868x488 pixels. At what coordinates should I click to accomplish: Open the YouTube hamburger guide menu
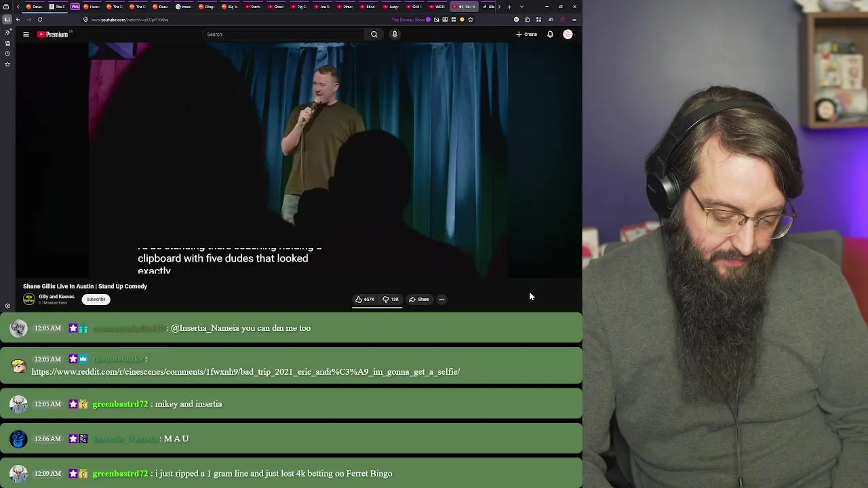(26, 34)
